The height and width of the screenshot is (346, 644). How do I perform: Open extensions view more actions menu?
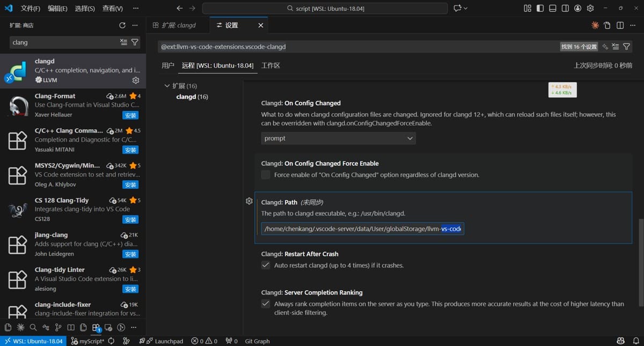[x=135, y=25]
